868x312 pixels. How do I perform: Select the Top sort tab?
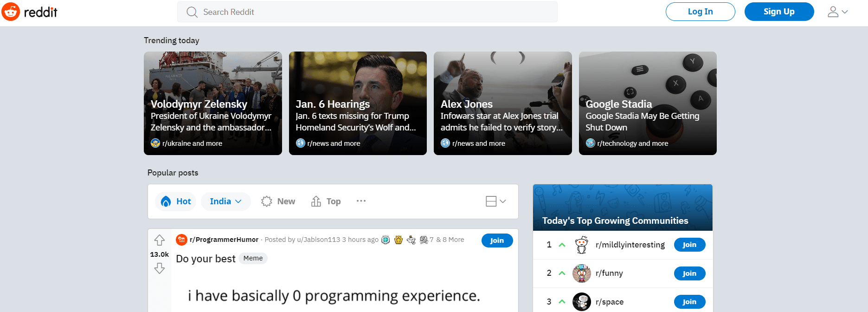(326, 201)
